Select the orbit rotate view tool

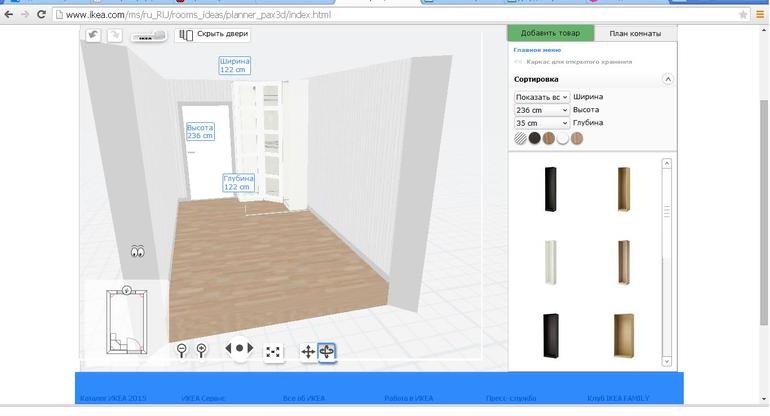[327, 351]
